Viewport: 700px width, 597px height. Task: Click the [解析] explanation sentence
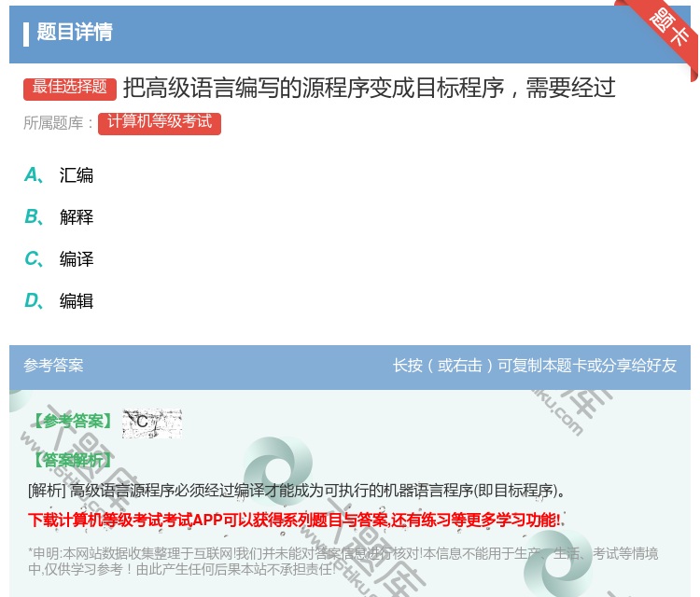[x=296, y=491]
